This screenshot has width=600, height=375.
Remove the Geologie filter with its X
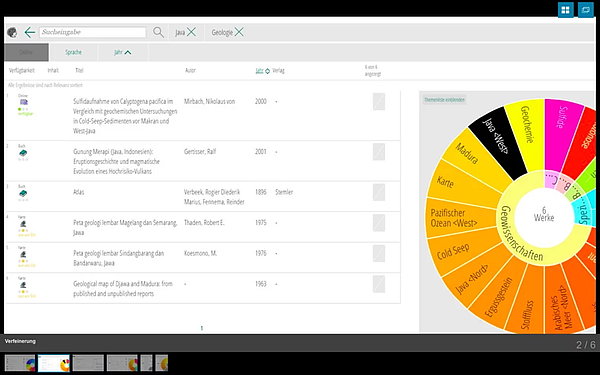(x=239, y=32)
